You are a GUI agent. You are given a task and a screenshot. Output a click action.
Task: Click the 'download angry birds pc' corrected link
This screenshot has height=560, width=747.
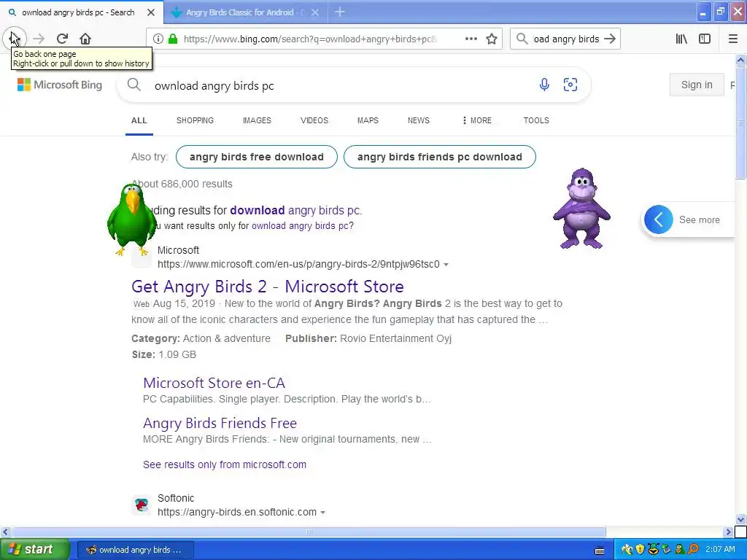pos(295,210)
